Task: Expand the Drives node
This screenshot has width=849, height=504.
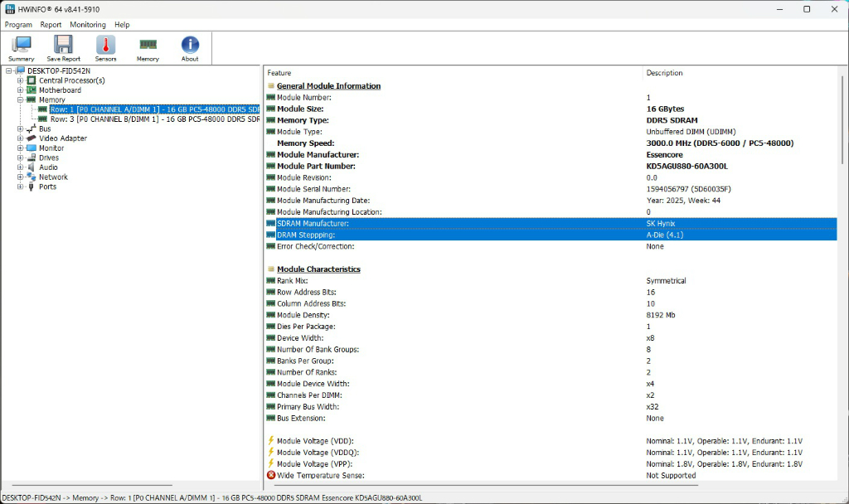Action: (x=20, y=158)
